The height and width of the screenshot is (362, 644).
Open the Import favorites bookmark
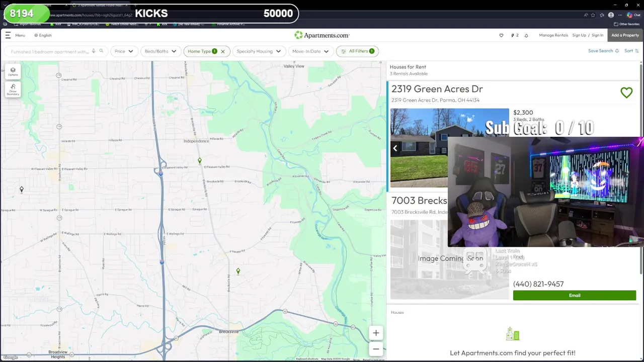pos(28,24)
